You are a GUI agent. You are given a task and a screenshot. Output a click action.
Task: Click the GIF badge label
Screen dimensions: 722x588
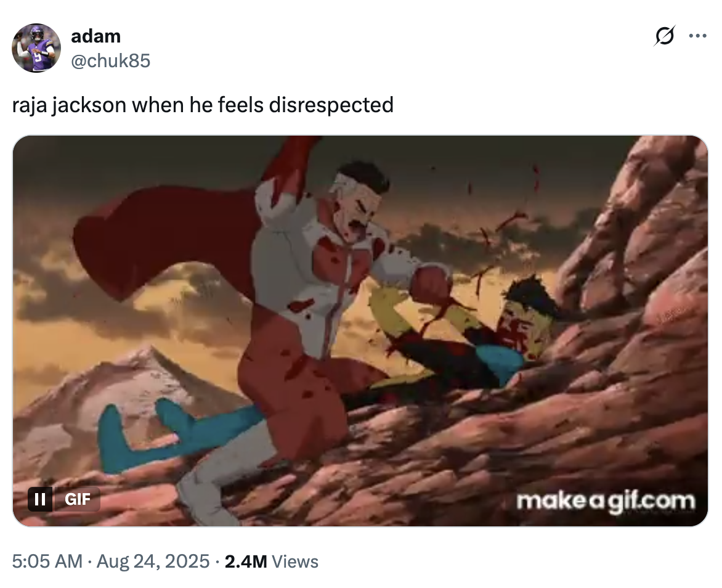pos(78,499)
